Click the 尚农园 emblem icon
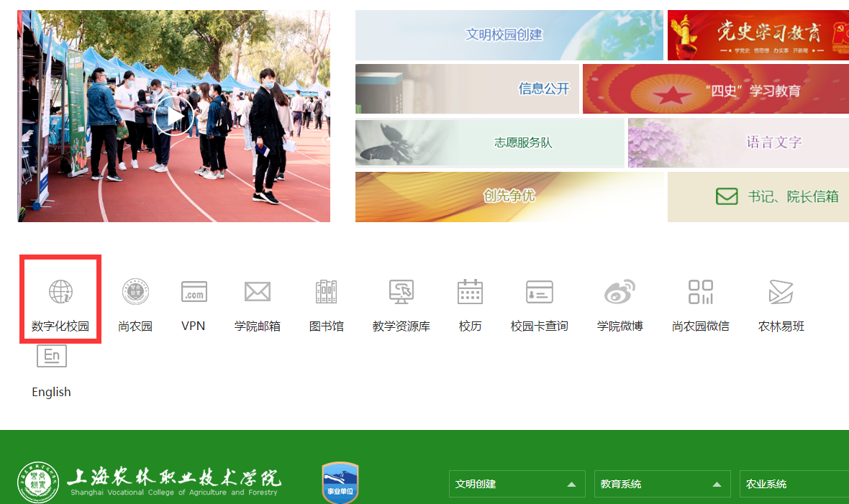This screenshot has width=849, height=504. pyautogui.click(x=135, y=292)
